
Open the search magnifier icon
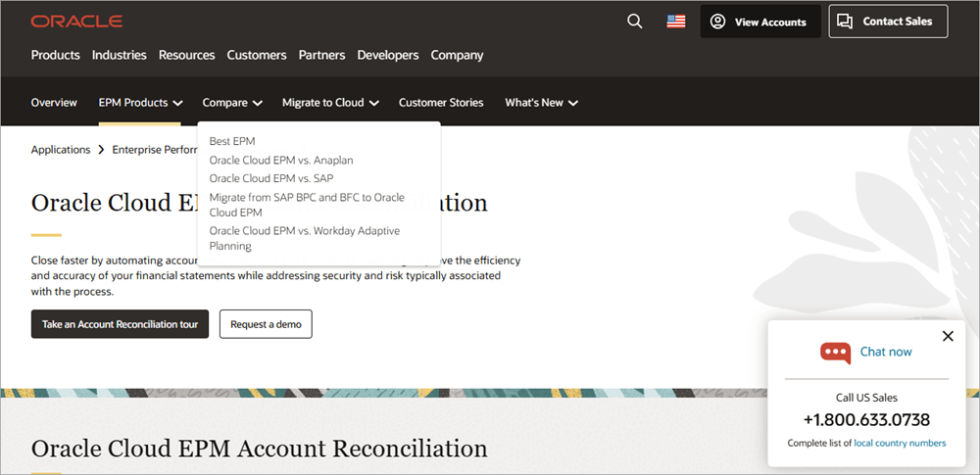634,22
